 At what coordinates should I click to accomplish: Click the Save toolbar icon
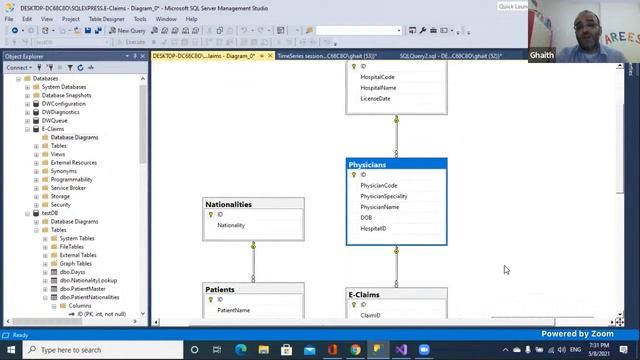[88, 31]
